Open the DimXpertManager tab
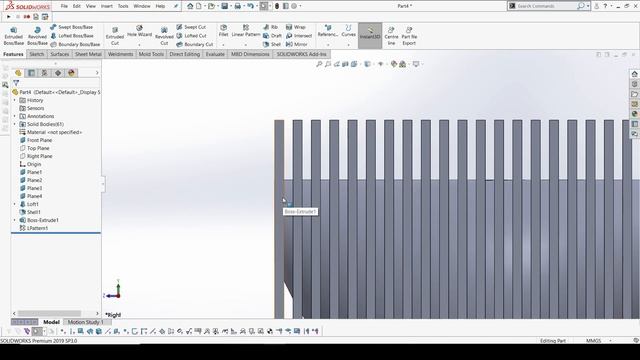This screenshot has height=360, width=640. pos(58,73)
